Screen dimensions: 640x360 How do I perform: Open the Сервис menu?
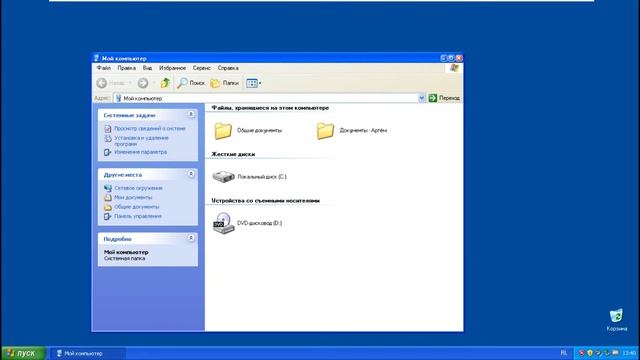[x=202, y=68]
